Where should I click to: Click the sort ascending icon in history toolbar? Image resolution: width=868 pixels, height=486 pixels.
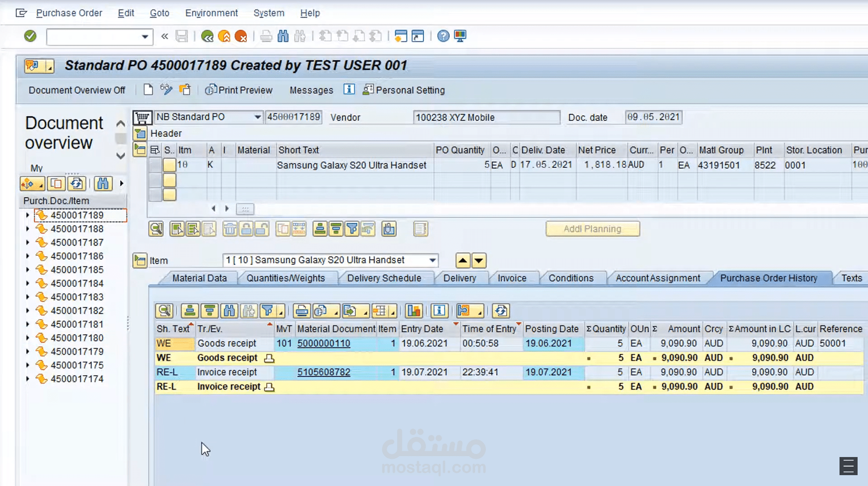pyautogui.click(x=190, y=311)
